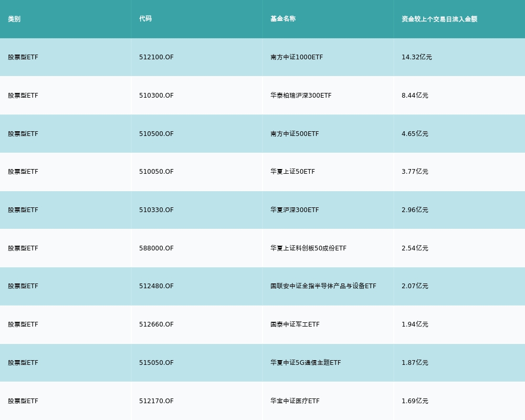Screen dimensions: 525x420
Task: Select code 510050.OF
Action: click(x=156, y=172)
